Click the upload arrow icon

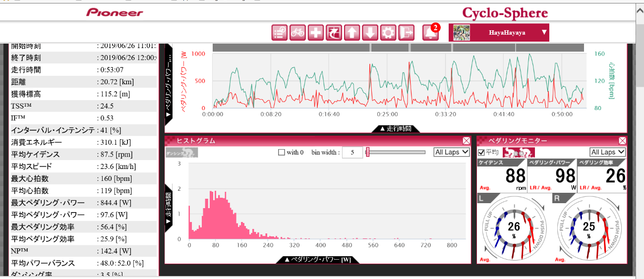coord(351,33)
